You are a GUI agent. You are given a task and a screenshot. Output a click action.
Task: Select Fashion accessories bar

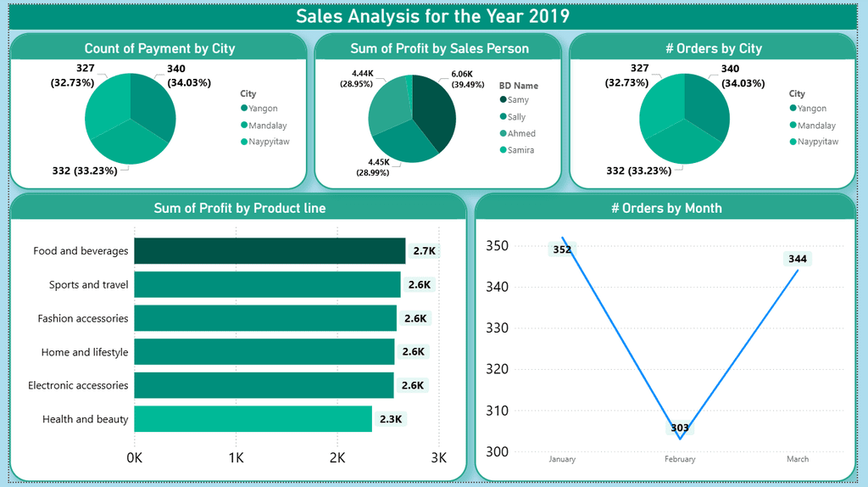tap(265, 318)
